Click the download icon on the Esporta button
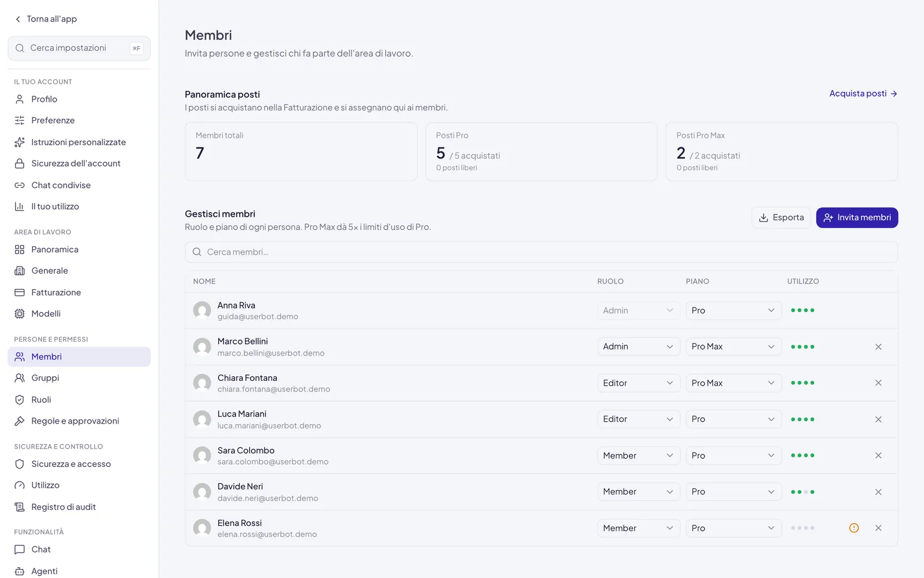This screenshot has width=924, height=578. coord(763,217)
